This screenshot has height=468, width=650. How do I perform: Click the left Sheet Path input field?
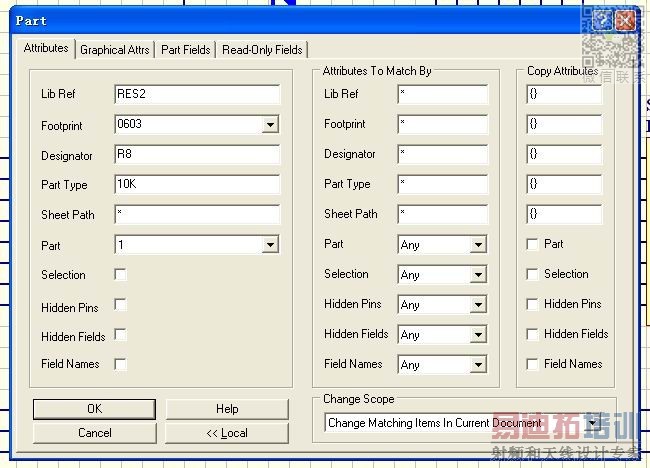(197, 214)
